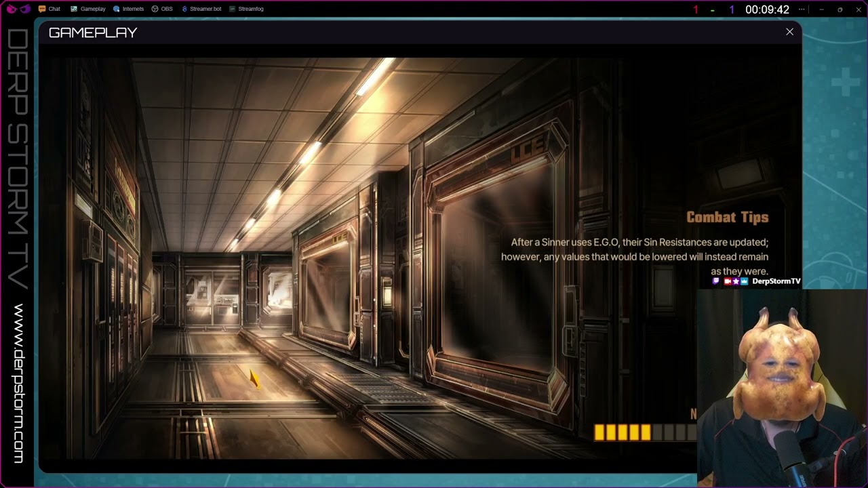The width and height of the screenshot is (868, 488).
Task: Click the purple score number 1
Action: pyautogui.click(x=732, y=9)
